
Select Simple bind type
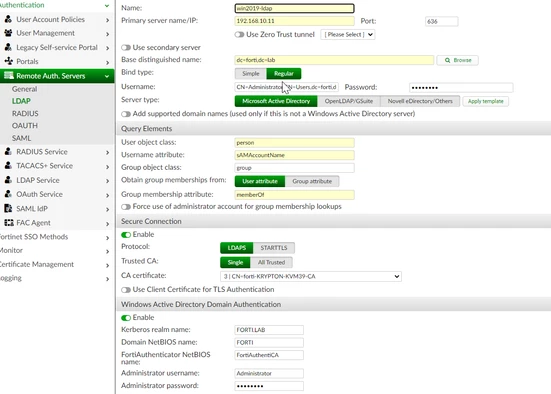251,73
